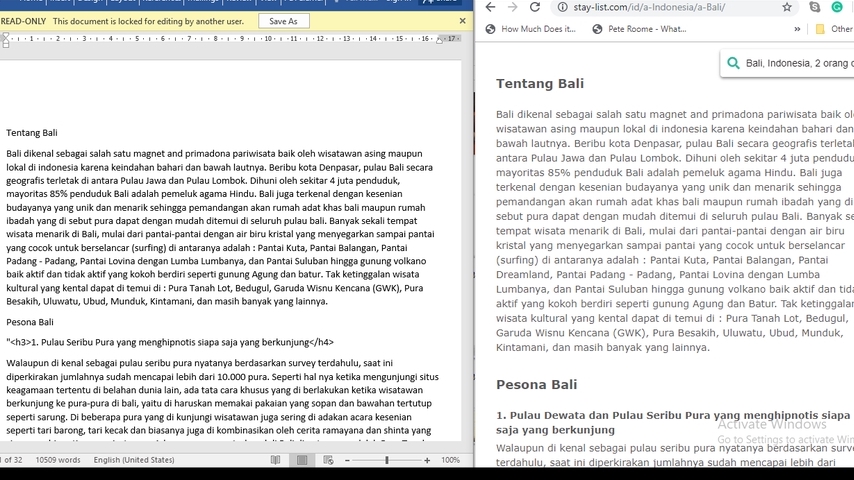The height and width of the screenshot is (480, 854).
Task: Switch Word to Read Mode view
Action: click(x=276, y=460)
